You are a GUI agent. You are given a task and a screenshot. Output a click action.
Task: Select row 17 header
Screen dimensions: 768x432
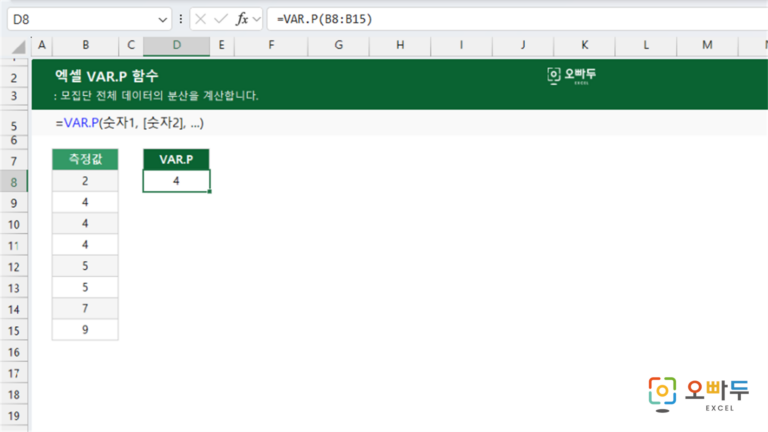pyautogui.click(x=14, y=373)
